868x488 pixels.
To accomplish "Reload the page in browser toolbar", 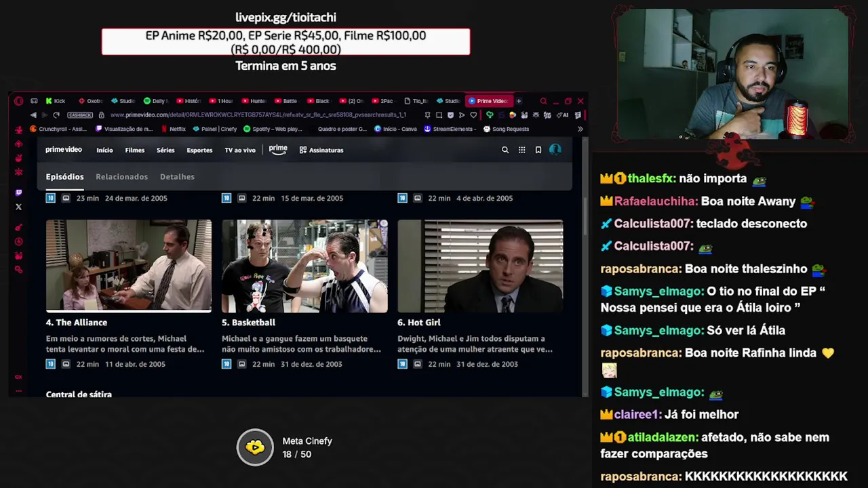I will point(56,115).
